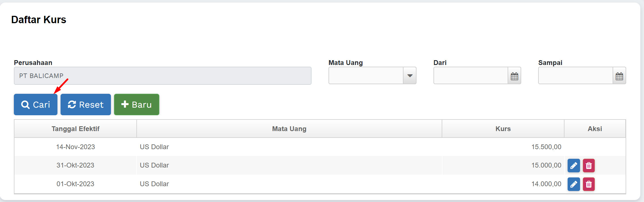Screen dimensions: 644x202
Task: Click the Mata Uang combo box field
Action: click(366, 76)
